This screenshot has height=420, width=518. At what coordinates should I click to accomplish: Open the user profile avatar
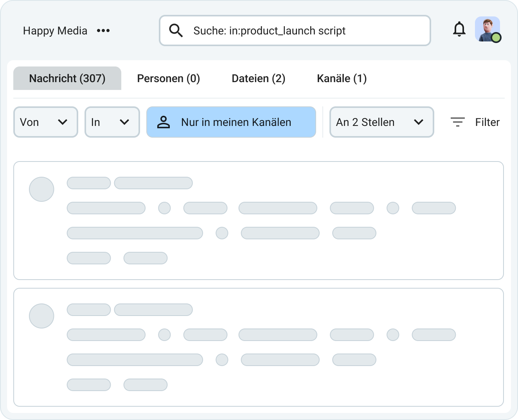point(486,29)
